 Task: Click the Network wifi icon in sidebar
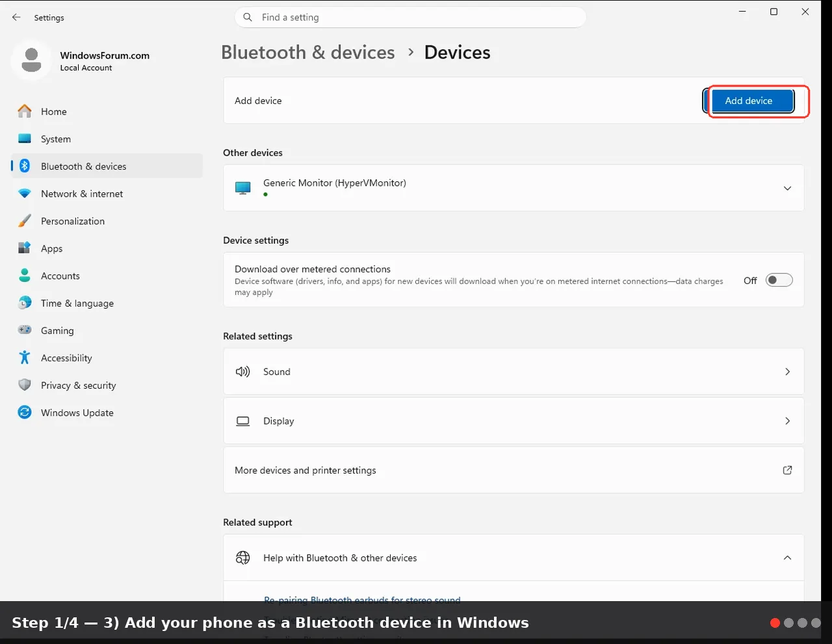point(25,194)
